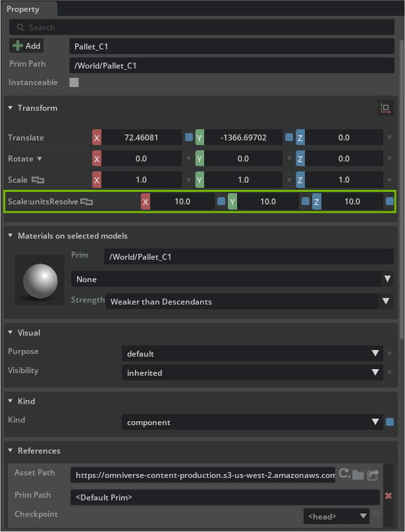Remove the reference with red X

coord(388,496)
